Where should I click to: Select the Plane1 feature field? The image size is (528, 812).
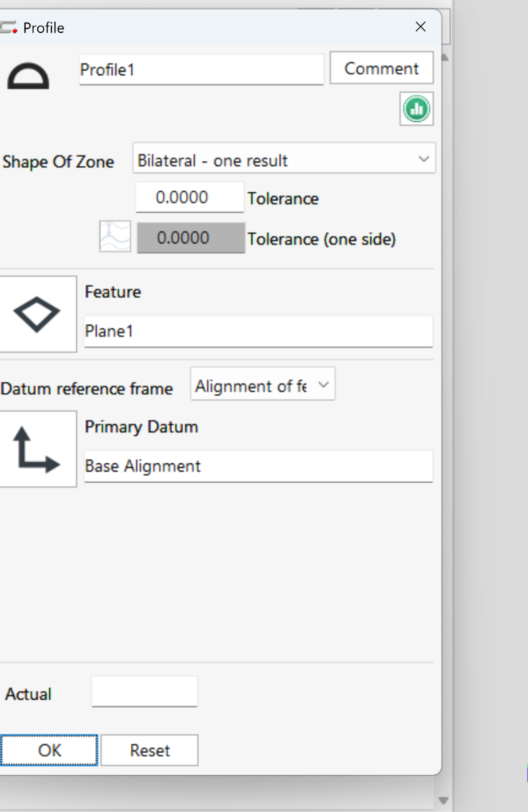[258, 332]
